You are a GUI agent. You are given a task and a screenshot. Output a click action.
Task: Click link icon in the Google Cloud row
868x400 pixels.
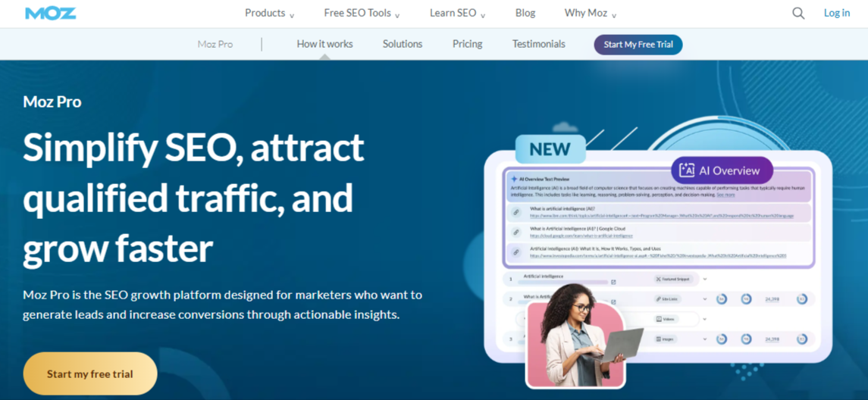(x=516, y=233)
